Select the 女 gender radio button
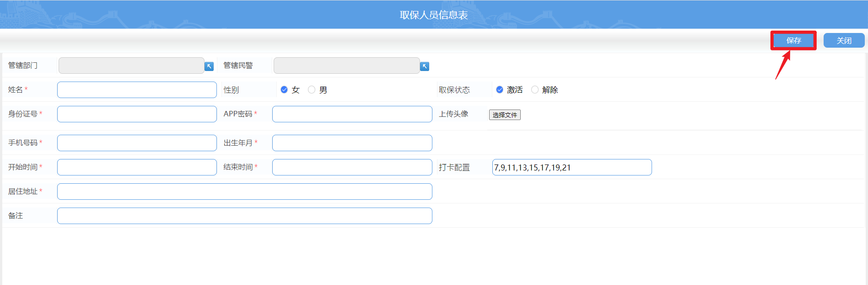 click(284, 90)
